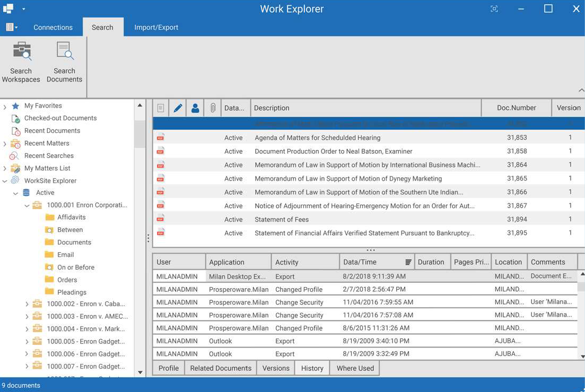Select Checked-out Documents in tree
The image size is (585, 392).
click(x=60, y=118)
